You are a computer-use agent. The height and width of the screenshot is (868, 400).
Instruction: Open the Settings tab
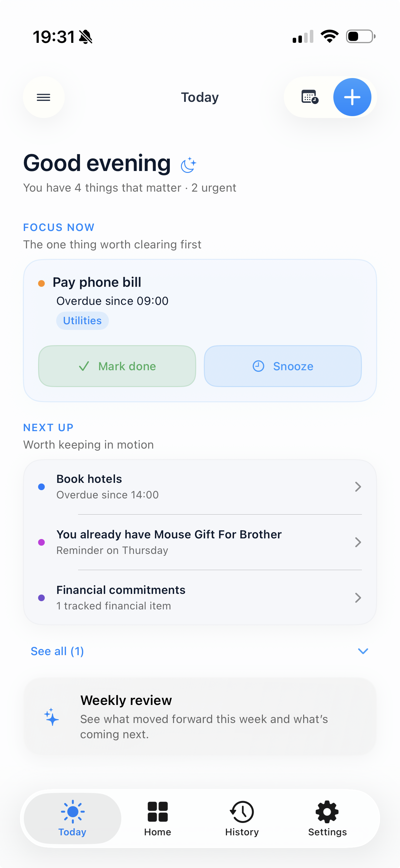pyautogui.click(x=327, y=818)
